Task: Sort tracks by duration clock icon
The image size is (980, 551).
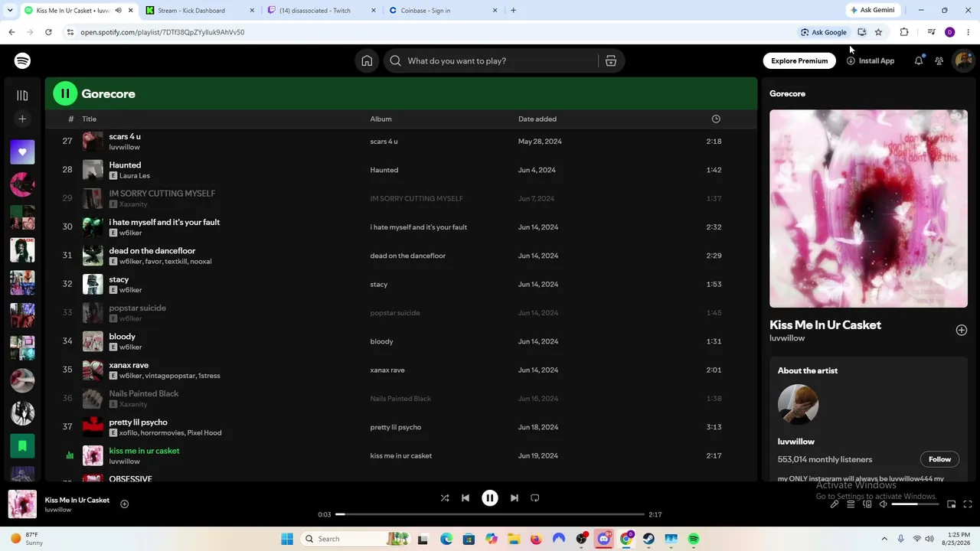Action: pos(716,119)
